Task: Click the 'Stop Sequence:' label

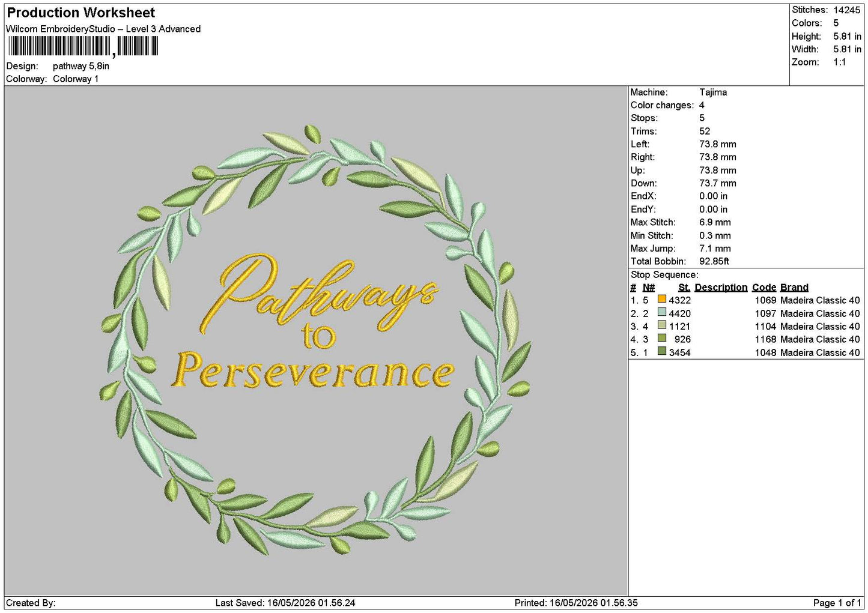Action: [664, 275]
